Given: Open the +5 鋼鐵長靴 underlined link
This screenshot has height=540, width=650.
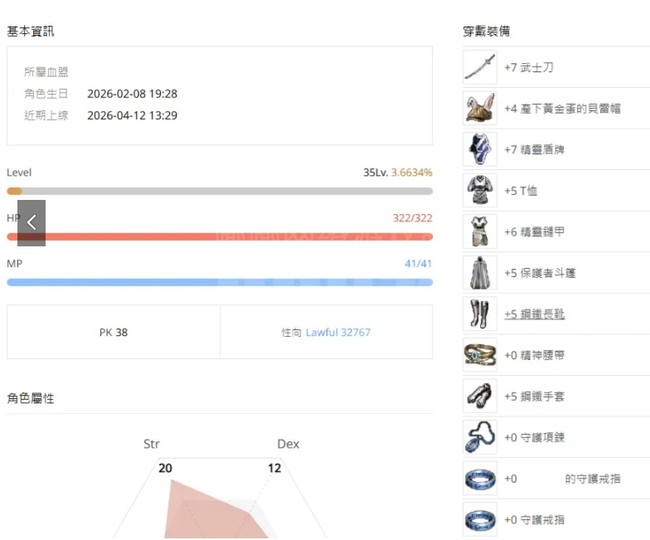Looking at the screenshot, I should click(535, 314).
